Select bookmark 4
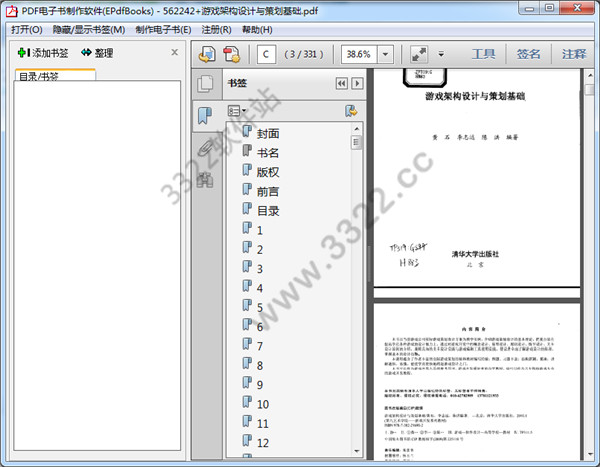Image resolution: width=600 pixels, height=467 pixels. pos(260,288)
